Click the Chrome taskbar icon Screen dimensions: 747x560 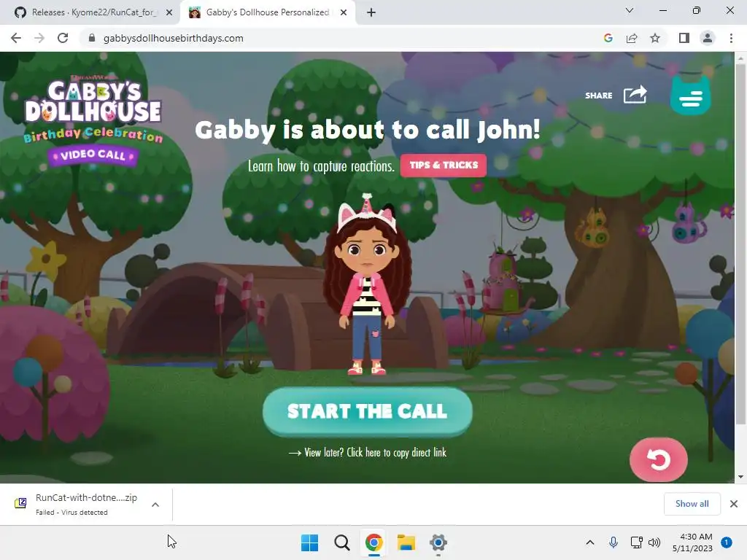pos(374,542)
